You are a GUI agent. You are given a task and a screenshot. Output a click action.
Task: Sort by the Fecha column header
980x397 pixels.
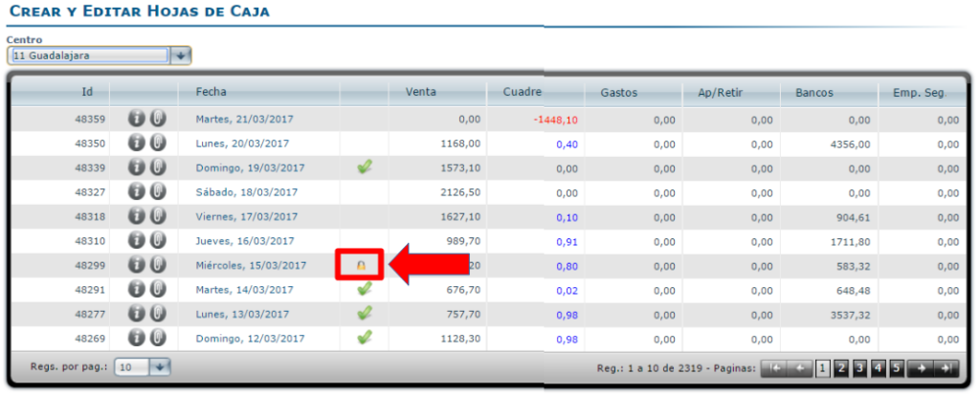click(211, 93)
